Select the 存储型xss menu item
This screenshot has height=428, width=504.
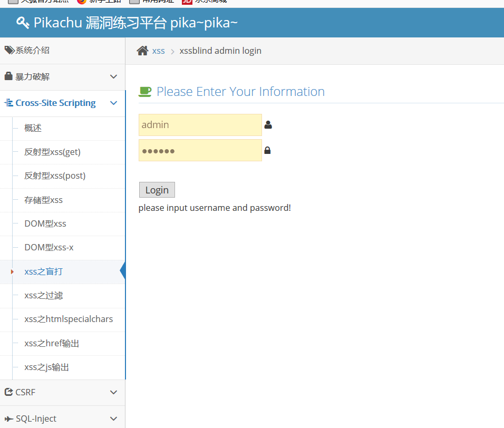click(x=43, y=200)
